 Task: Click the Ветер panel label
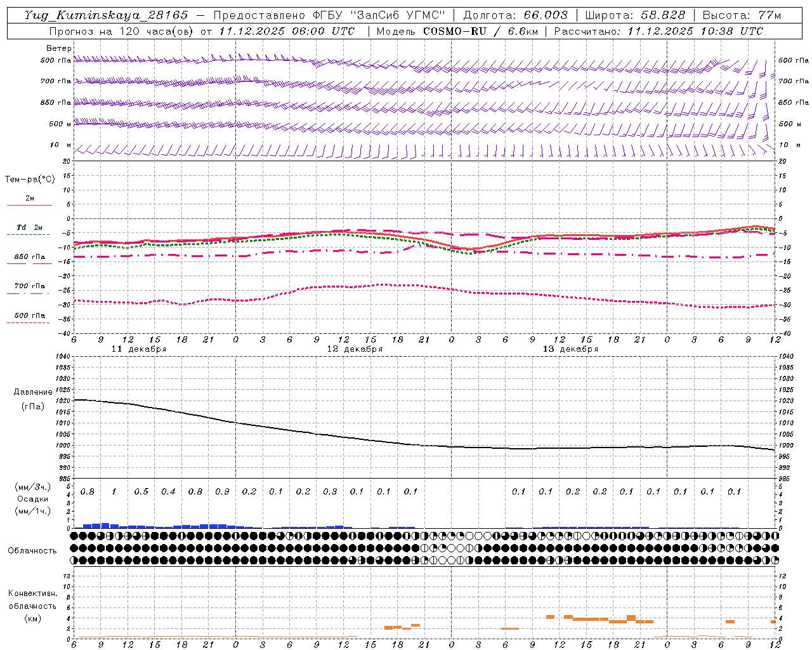coord(59,48)
